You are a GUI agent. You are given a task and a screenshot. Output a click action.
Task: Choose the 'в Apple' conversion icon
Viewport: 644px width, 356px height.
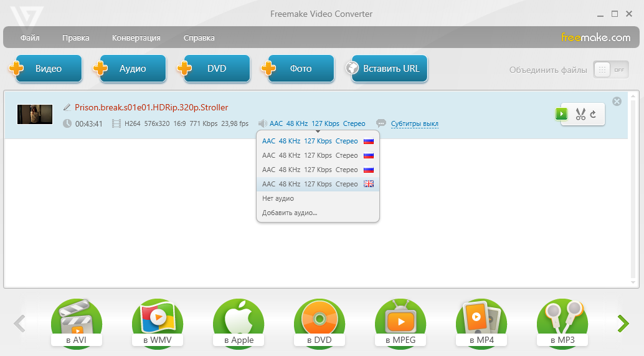click(238, 322)
